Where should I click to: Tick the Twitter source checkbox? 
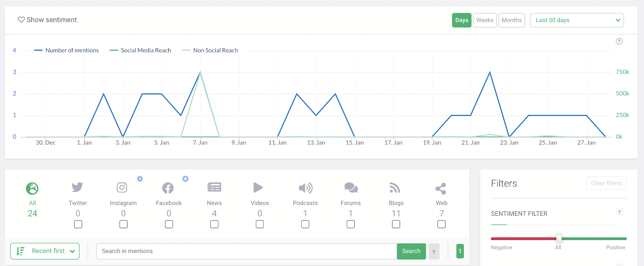pos(78,224)
